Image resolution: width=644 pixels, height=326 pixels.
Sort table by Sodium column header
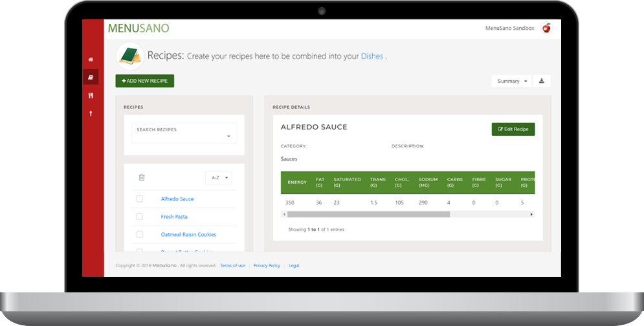click(428, 182)
